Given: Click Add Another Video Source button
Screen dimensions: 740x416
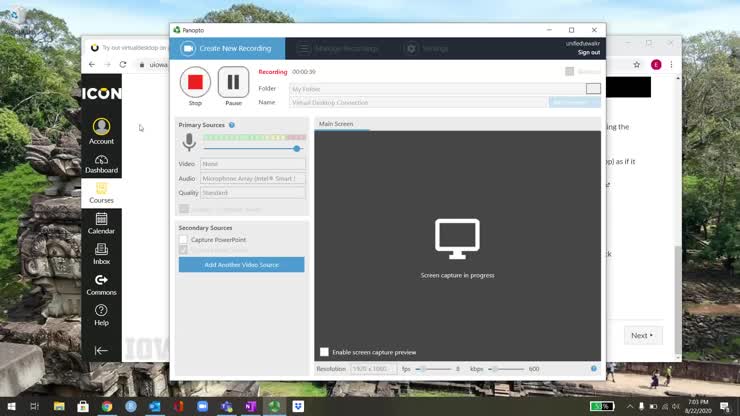Looking at the screenshot, I should pos(241,265).
